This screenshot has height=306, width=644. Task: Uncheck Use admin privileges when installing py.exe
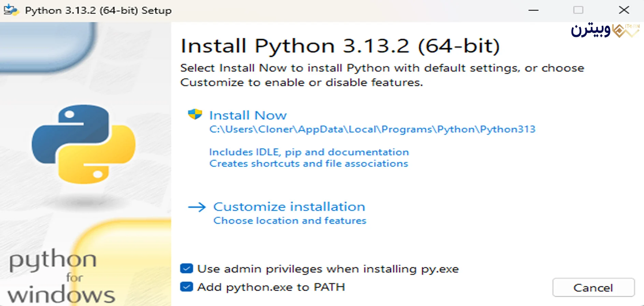click(x=186, y=268)
